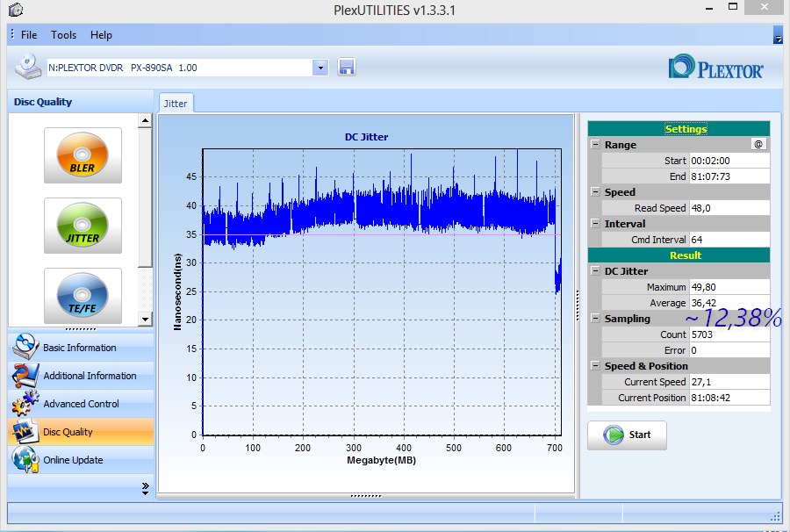Open the BLER disc test

click(x=83, y=155)
